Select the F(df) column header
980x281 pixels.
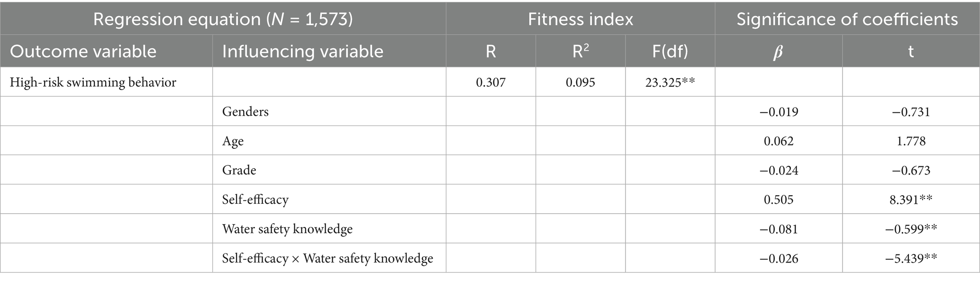pos(670,51)
